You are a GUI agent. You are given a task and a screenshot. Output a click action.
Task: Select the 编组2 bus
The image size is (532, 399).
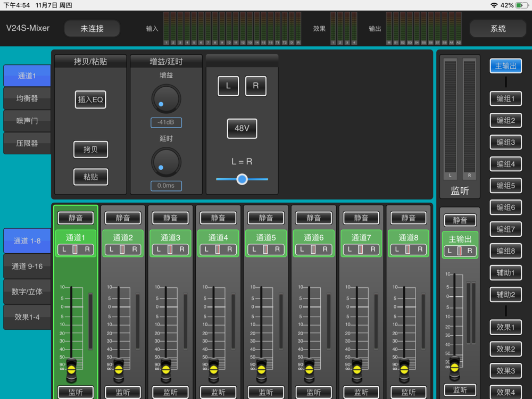point(505,120)
